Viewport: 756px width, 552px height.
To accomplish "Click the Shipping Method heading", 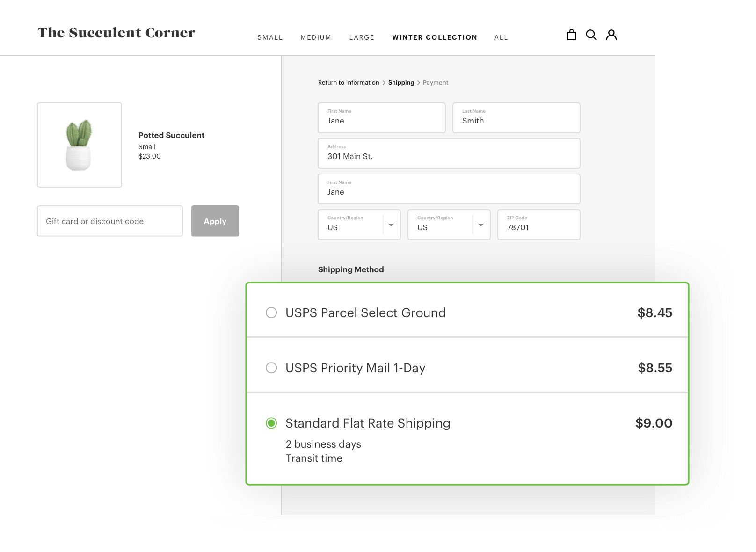I will tap(351, 269).
